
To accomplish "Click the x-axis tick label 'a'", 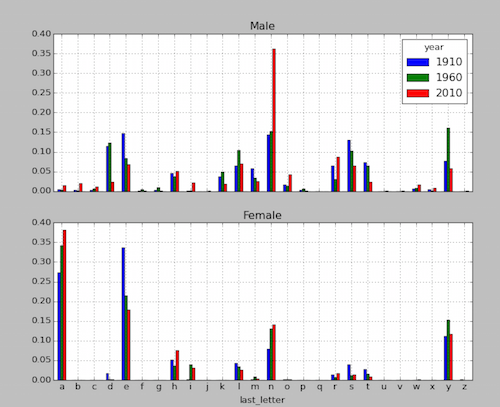I will [62, 387].
